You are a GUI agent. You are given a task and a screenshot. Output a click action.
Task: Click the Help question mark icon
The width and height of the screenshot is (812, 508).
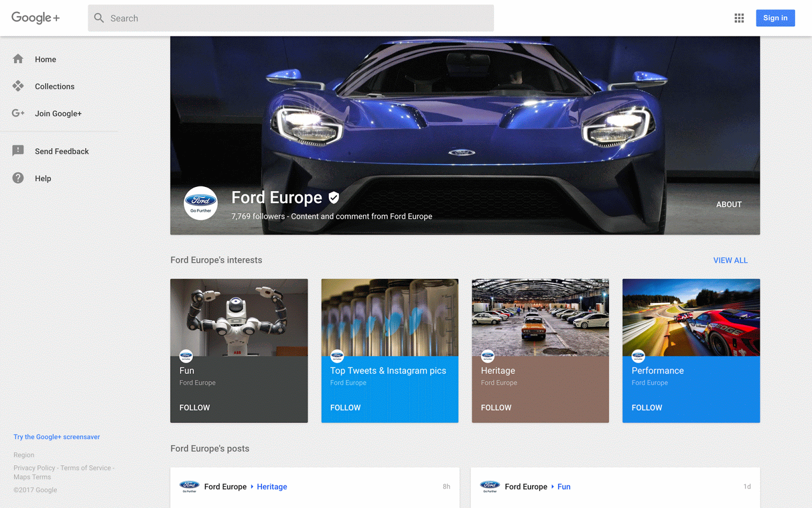tap(18, 178)
